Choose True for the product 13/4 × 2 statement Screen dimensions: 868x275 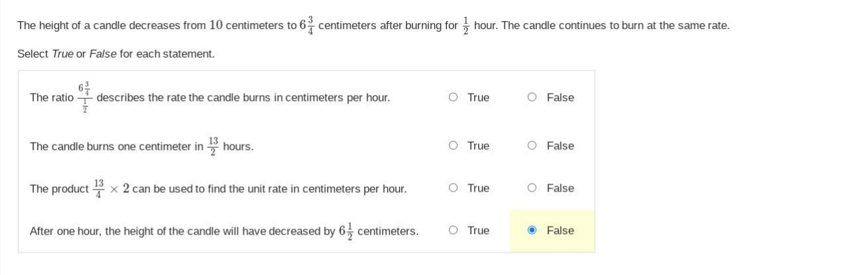coord(453,188)
